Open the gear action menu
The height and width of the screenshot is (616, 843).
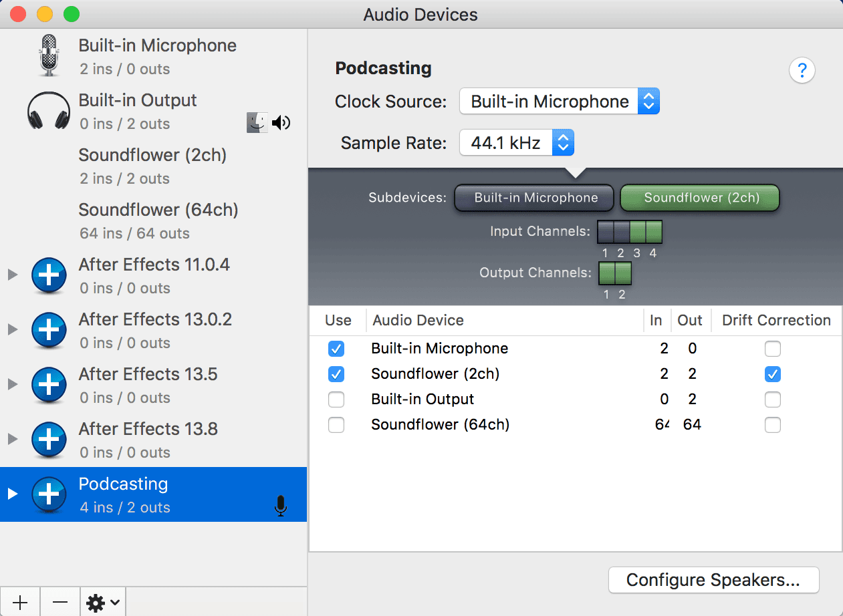click(103, 603)
